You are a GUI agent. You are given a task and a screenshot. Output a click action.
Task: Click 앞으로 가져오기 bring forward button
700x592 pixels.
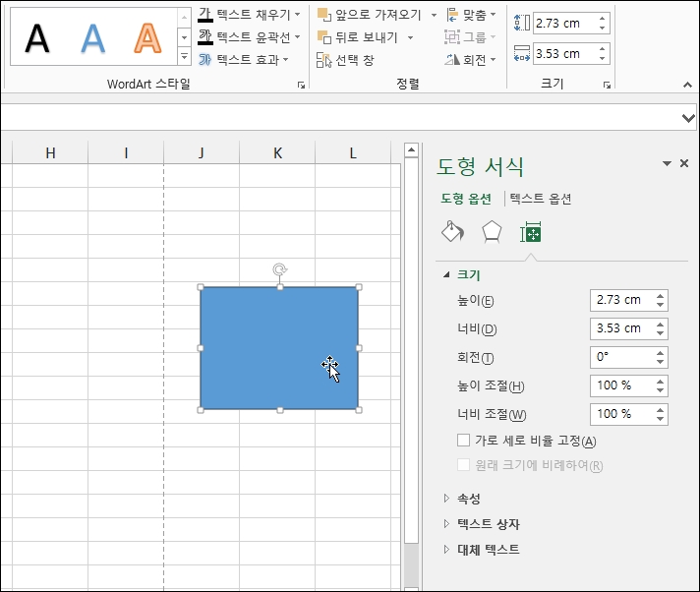click(x=370, y=15)
